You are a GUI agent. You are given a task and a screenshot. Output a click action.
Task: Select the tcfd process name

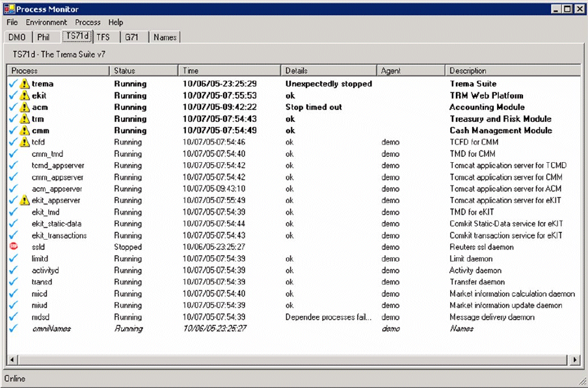point(38,142)
